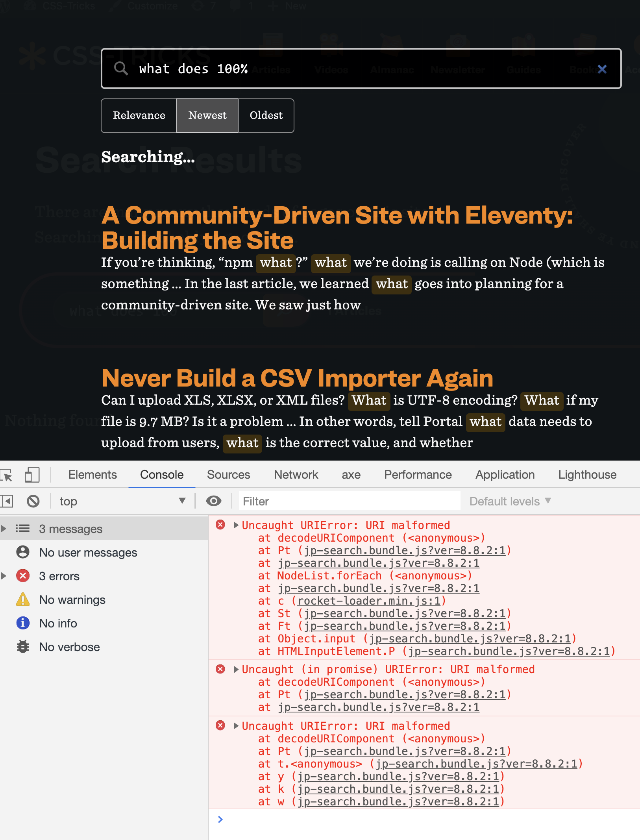Open the axe tab

tap(351, 475)
